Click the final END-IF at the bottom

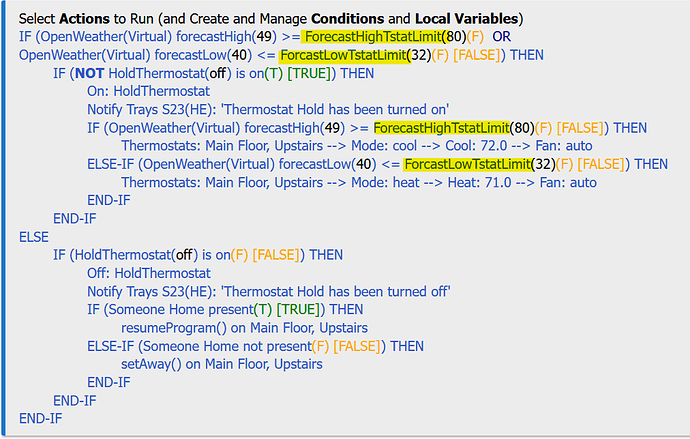point(40,418)
